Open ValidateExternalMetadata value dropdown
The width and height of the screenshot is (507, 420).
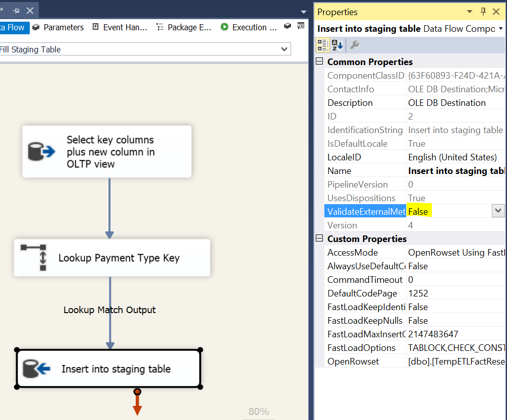tap(498, 211)
